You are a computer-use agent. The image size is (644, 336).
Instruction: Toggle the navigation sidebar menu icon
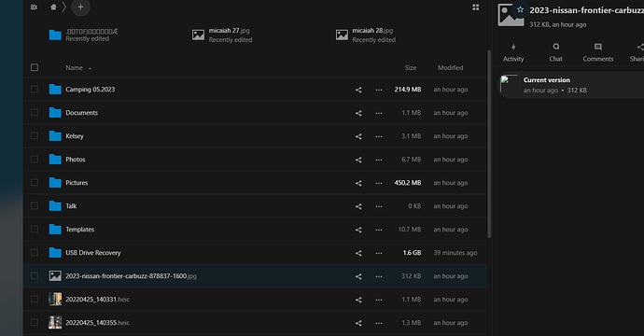click(35, 7)
